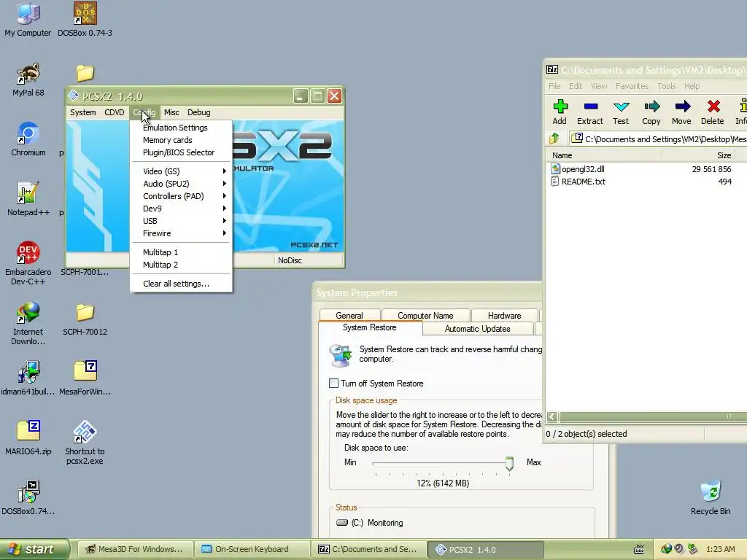
Task: Open PCSX2 Debug menu
Action: click(198, 112)
